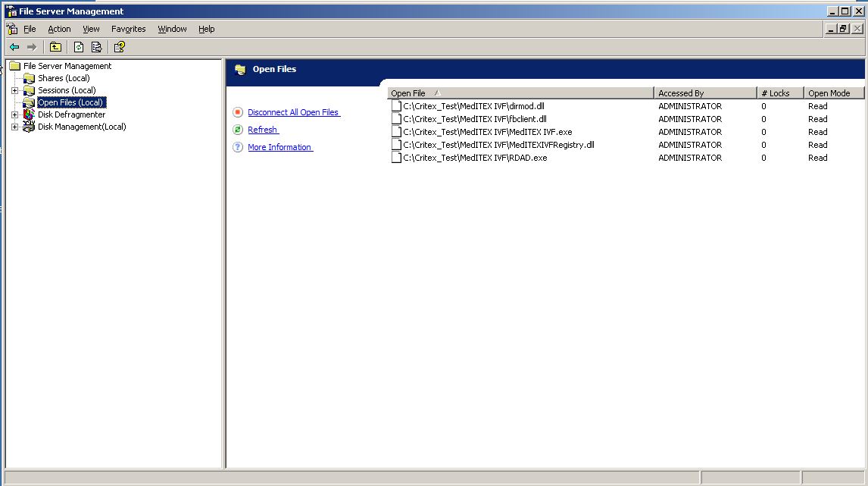The height and width of the screenshot is (486, 868).
Task: Click the file icon beside MedITEXIVFRegistry.dll
Action: pyautogui.click(x=396, y=145)
